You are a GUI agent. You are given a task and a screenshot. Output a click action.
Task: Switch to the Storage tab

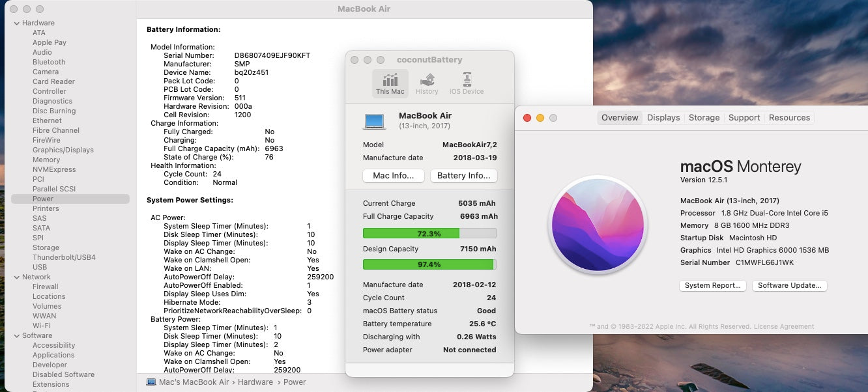click(704, 118)
